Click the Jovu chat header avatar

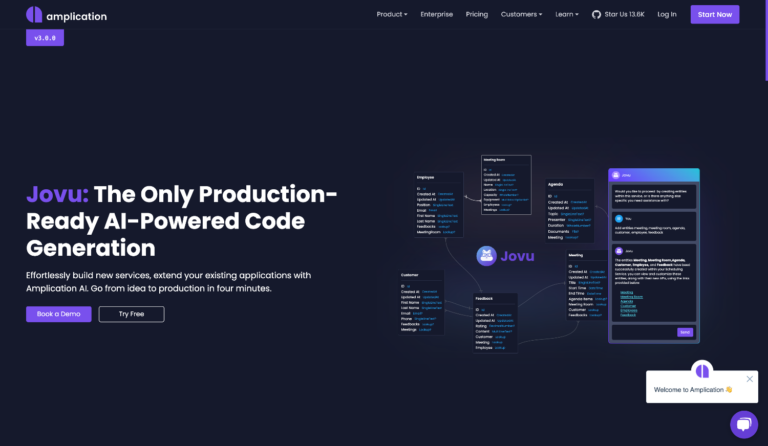pos(616,175)
